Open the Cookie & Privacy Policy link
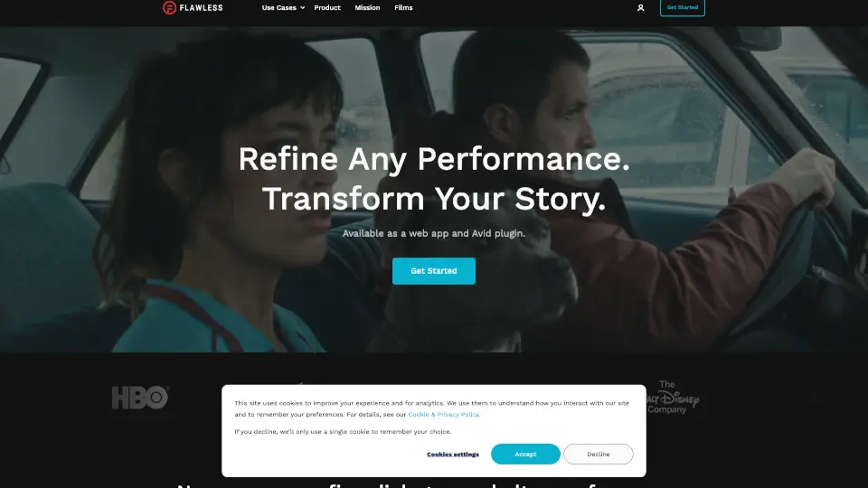The width and height of the screenshot is (868, 488). 443,415
